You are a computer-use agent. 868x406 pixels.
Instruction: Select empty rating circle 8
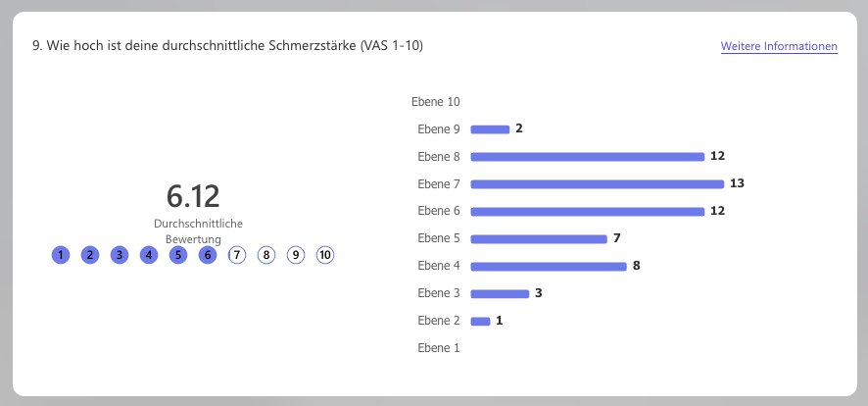(x=266, y=255)
